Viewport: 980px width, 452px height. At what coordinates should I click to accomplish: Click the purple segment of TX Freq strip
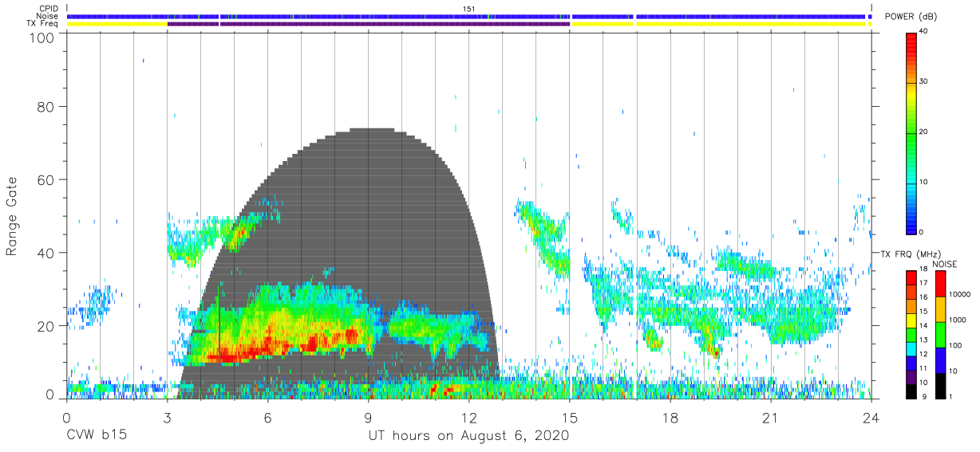tap(369, 24)
